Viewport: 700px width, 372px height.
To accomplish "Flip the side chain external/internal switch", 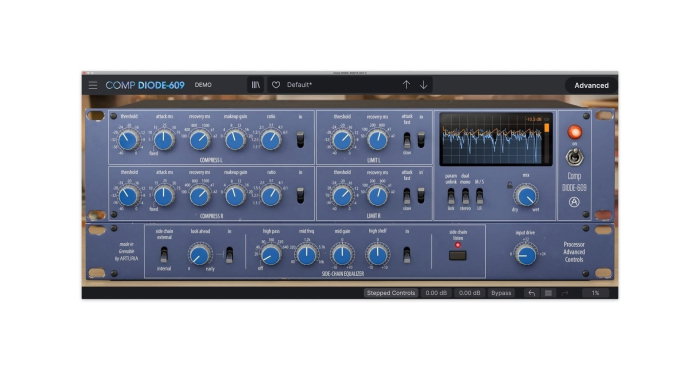I will [164, 255].
